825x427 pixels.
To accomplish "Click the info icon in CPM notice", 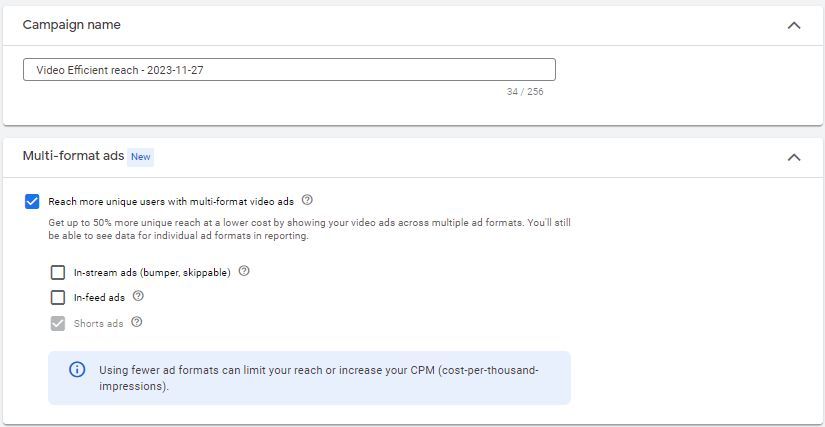I will click(77, 370).
